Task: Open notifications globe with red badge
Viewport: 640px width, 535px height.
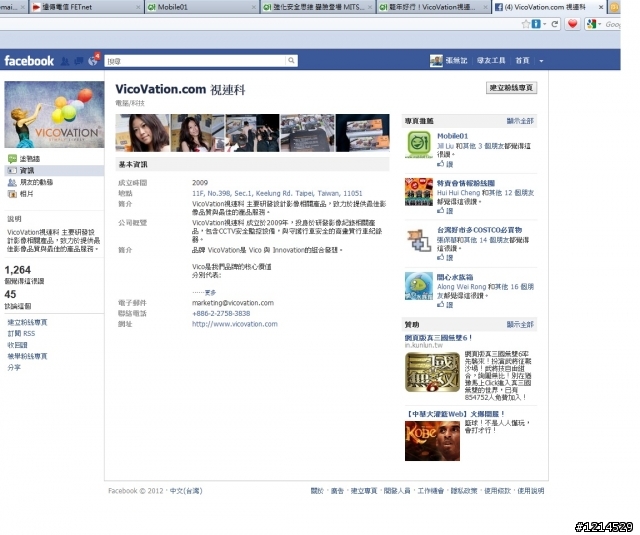Action: pos(93,61)
